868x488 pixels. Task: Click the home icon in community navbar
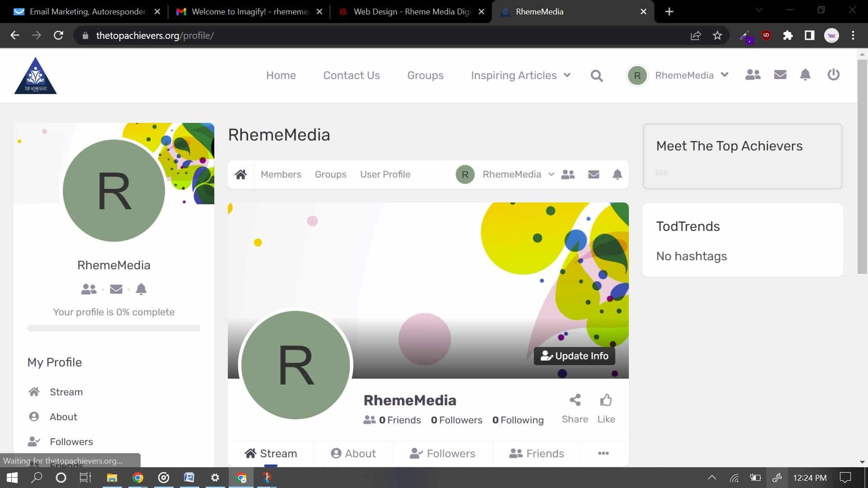point(241,174)
